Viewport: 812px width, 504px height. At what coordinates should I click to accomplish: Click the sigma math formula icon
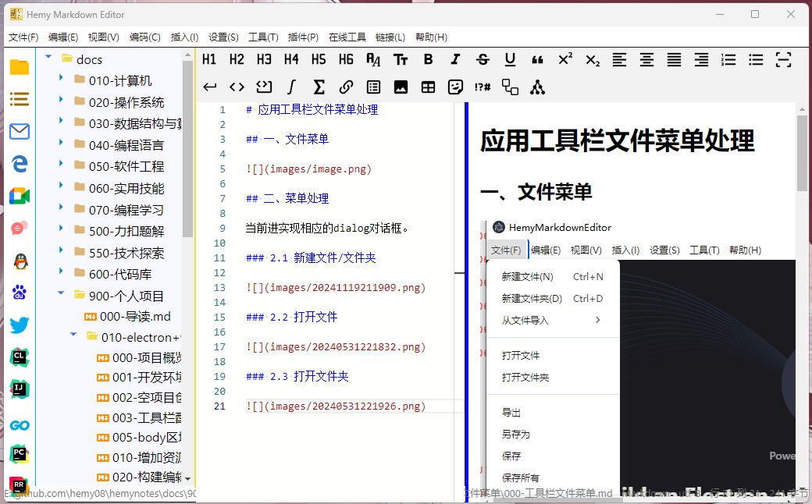[319, 87]
